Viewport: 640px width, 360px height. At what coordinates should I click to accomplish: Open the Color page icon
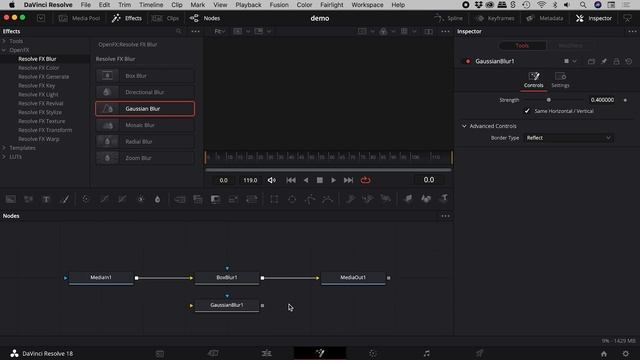click(x=373, y=353)
